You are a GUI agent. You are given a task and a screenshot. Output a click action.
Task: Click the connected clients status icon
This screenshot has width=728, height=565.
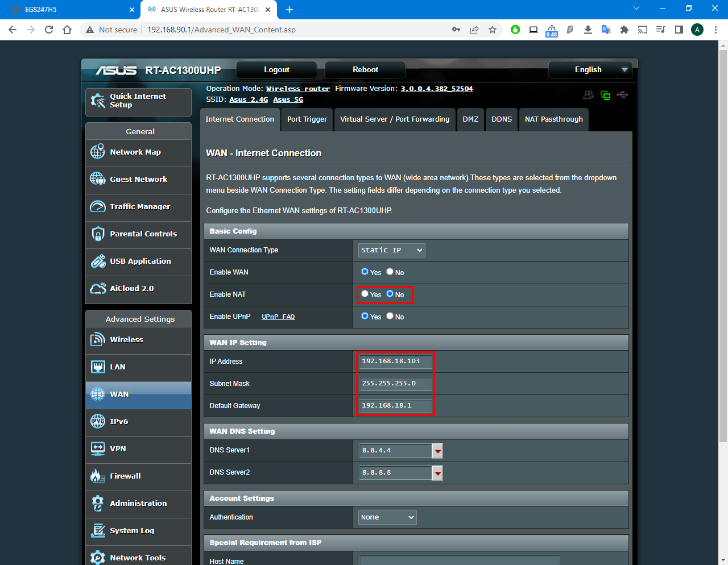[x=589, y=95]
